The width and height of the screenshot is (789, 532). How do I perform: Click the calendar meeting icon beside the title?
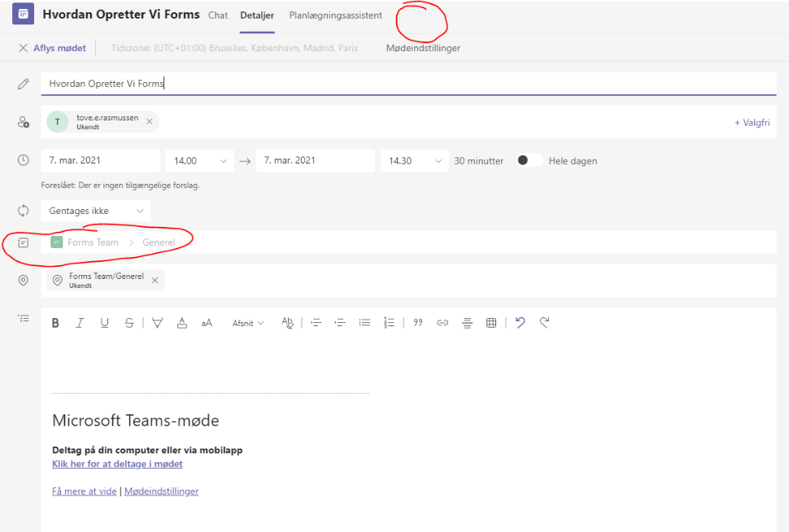[23, 14]
